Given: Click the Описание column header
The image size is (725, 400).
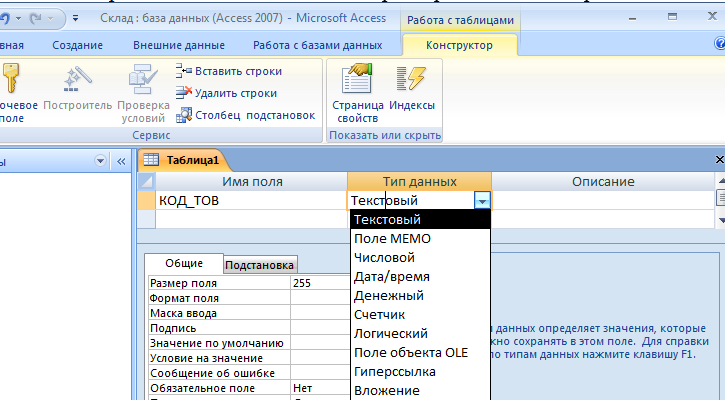Looking at the screenshot, I should click(603, 182).
